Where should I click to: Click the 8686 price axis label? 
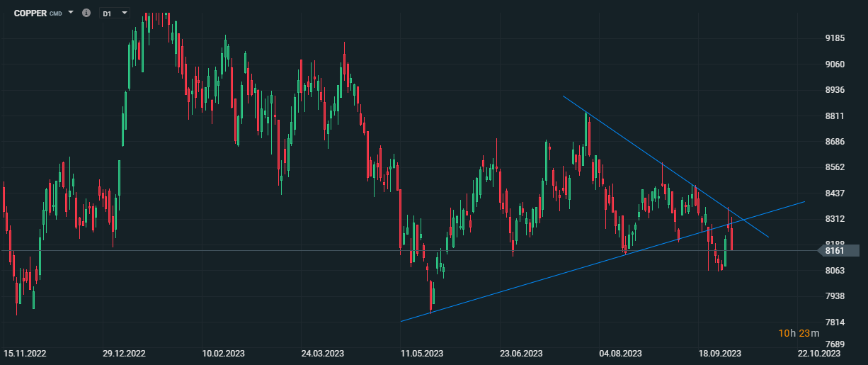tap(835, 142)
